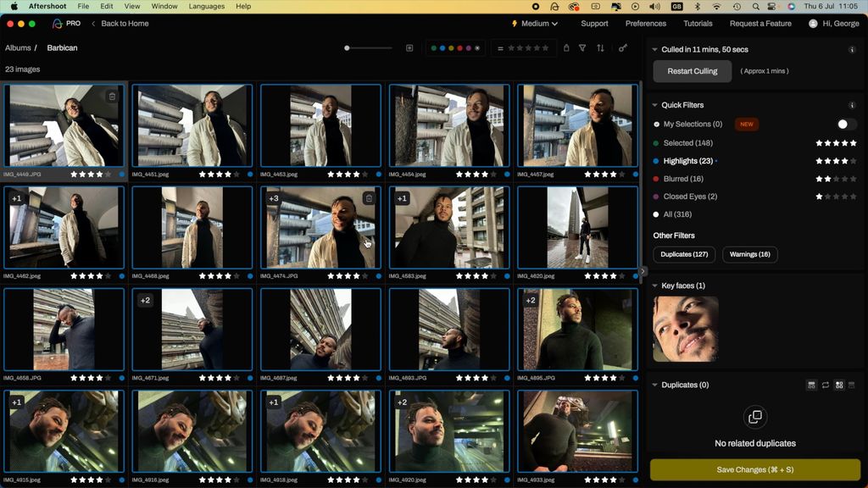Select the lock icon on the top toolbar
This screenshot has height=488, width=868.
[x=566, y=48]
